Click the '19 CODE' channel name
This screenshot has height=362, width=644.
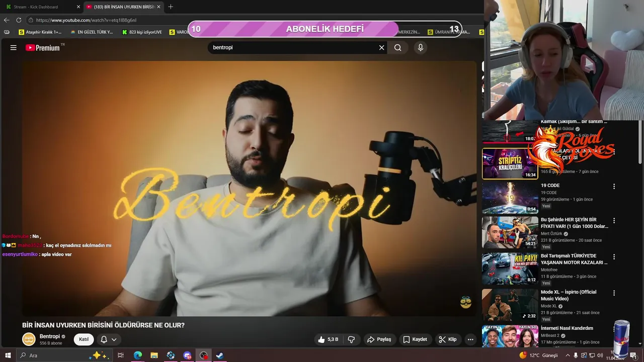pos(549,193)
